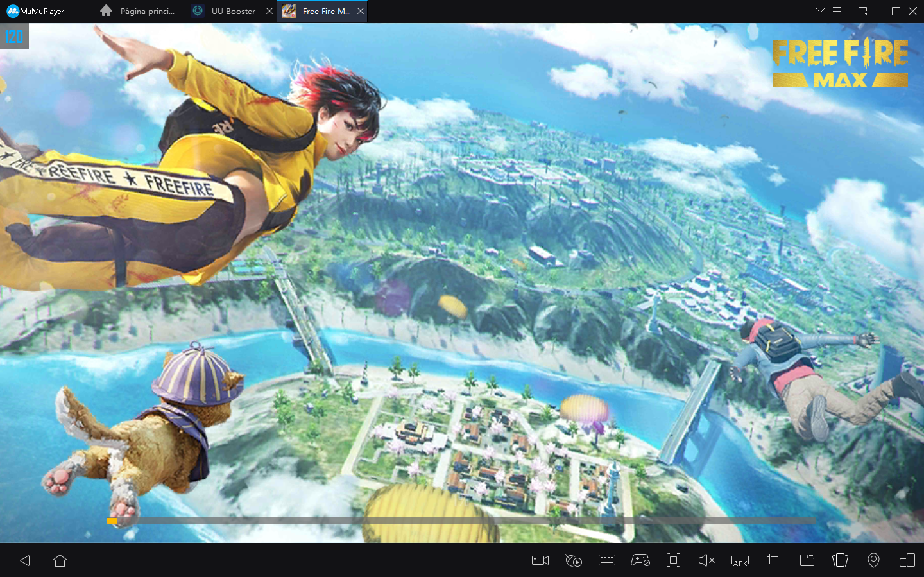Screen dimensions: 924x577
Task: Close the UU Booster tab
Action: (269, 12)
